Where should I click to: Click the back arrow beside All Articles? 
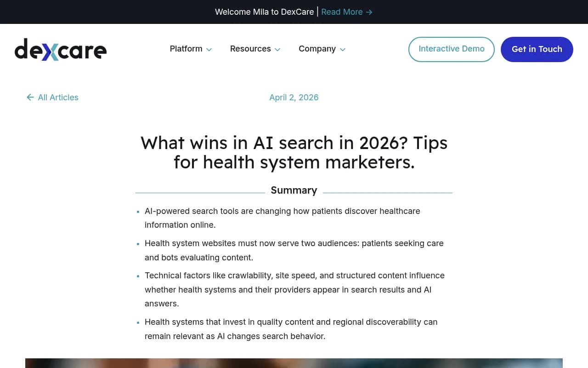coord(30,97)
